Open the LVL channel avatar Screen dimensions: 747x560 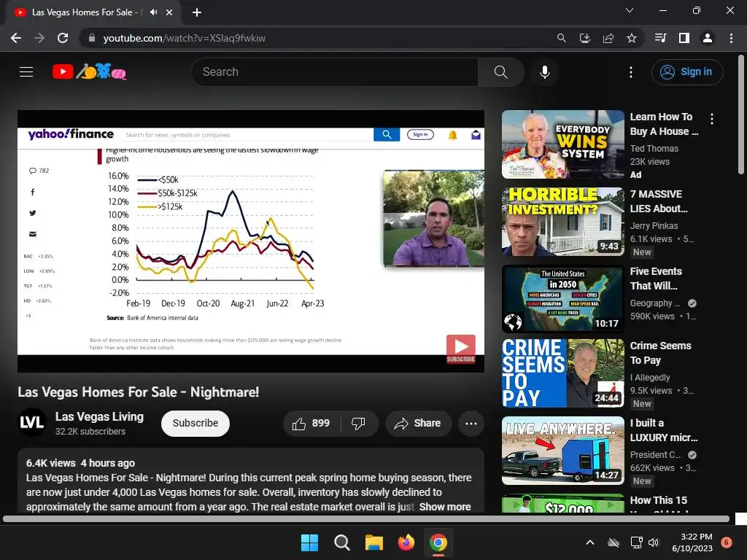pyautogui.click(x=32, y=422)
